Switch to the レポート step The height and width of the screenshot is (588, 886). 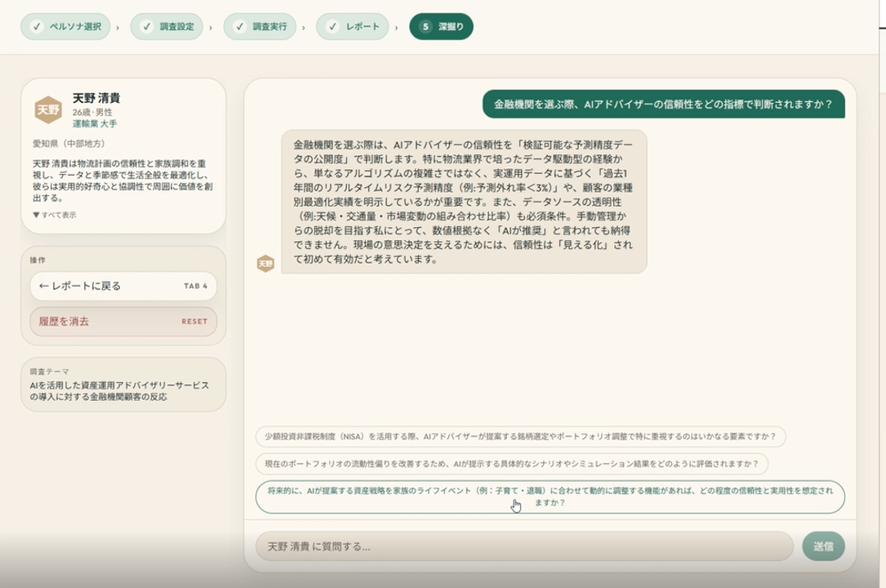[353, 27]
